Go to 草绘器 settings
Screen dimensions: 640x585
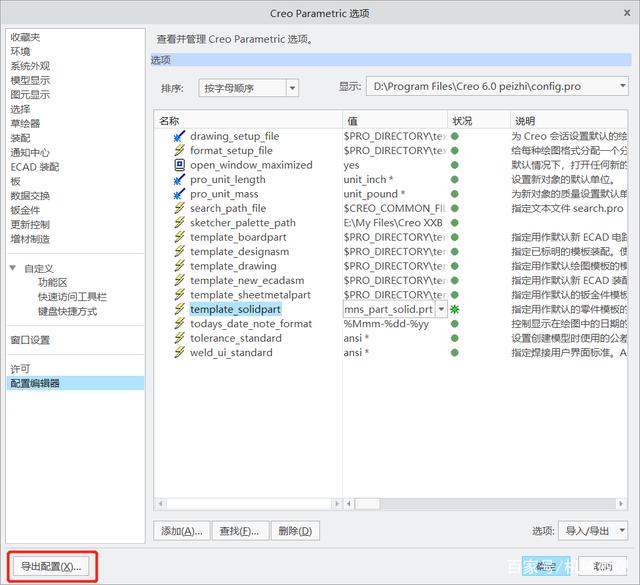click(x=25, y=123)
